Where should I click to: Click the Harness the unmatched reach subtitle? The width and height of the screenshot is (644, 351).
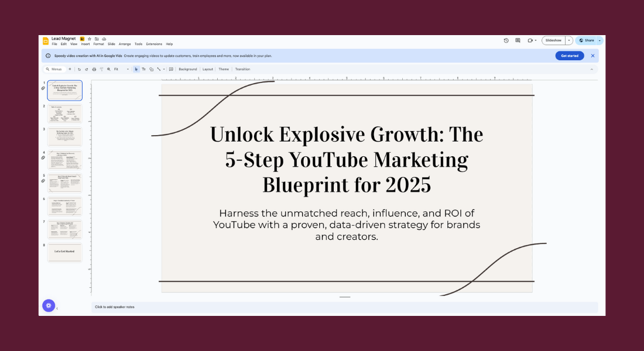347,225
